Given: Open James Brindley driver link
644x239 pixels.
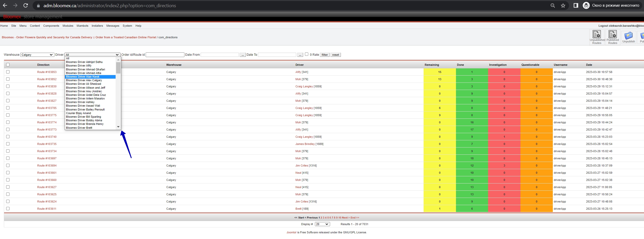Looking at the screenshot, I should coord(305,144).
